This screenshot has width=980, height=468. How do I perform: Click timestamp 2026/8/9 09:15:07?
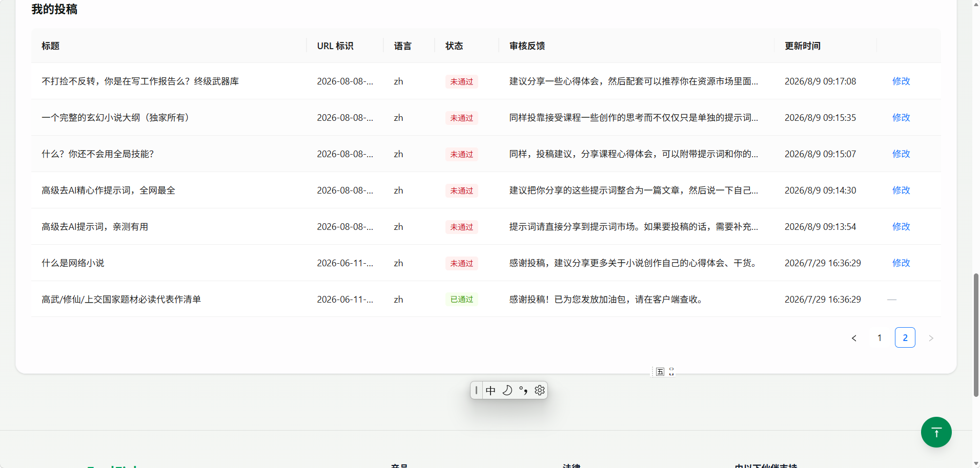pyautogui.click(x=820, y=154)
